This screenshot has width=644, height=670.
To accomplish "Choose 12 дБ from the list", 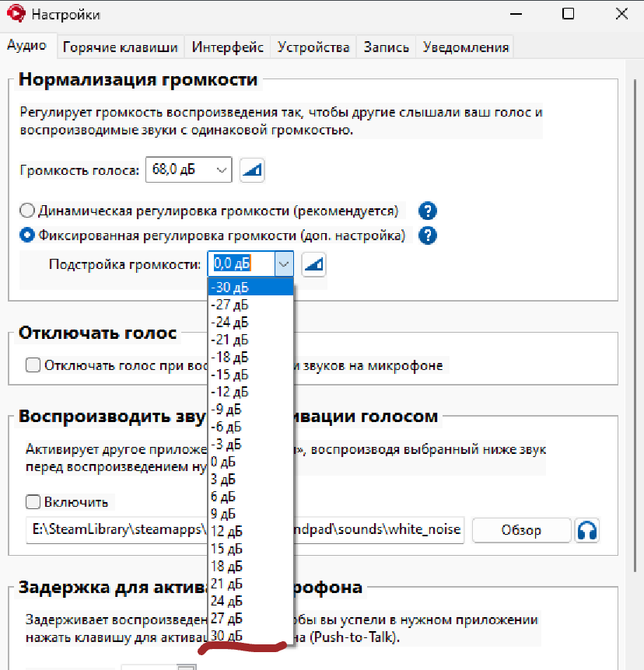I will (250, 531).
